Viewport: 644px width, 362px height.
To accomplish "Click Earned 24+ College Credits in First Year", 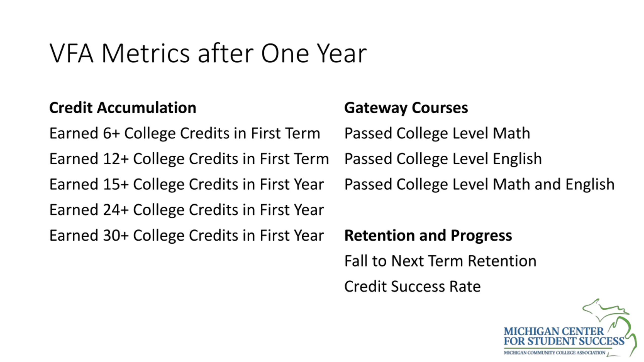I will 186,210.
